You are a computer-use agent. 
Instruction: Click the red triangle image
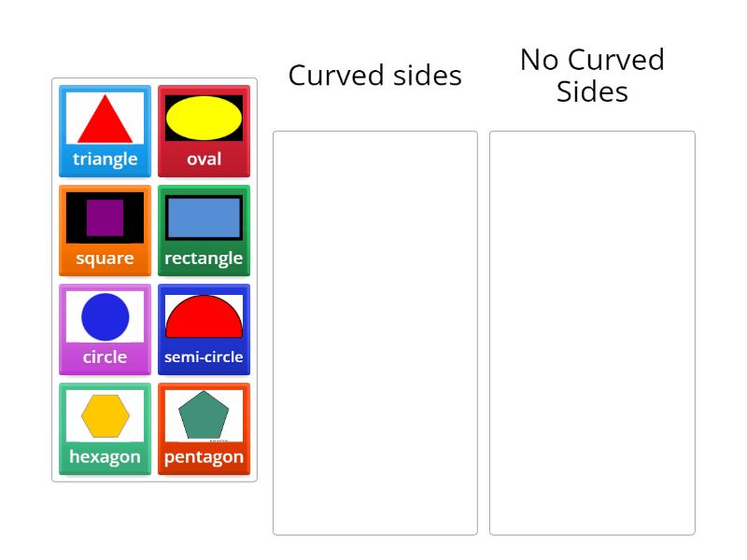pos(105,119)
